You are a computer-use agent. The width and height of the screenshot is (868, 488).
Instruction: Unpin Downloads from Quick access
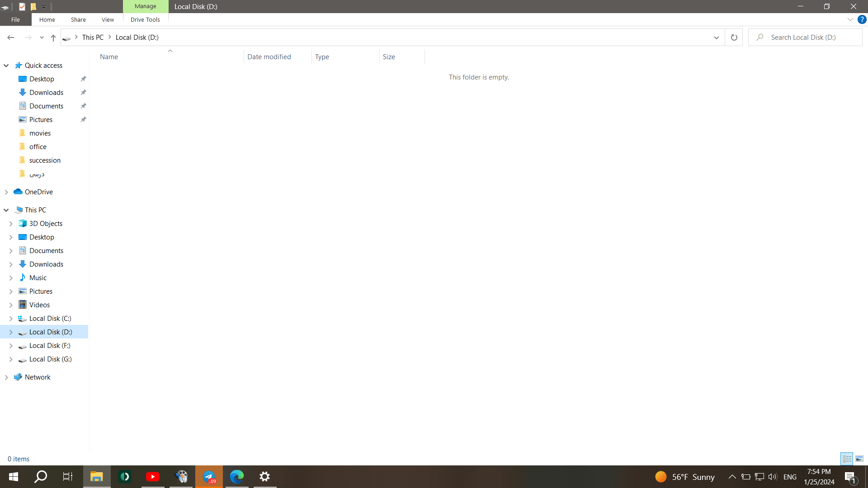[x=83, y=93]
